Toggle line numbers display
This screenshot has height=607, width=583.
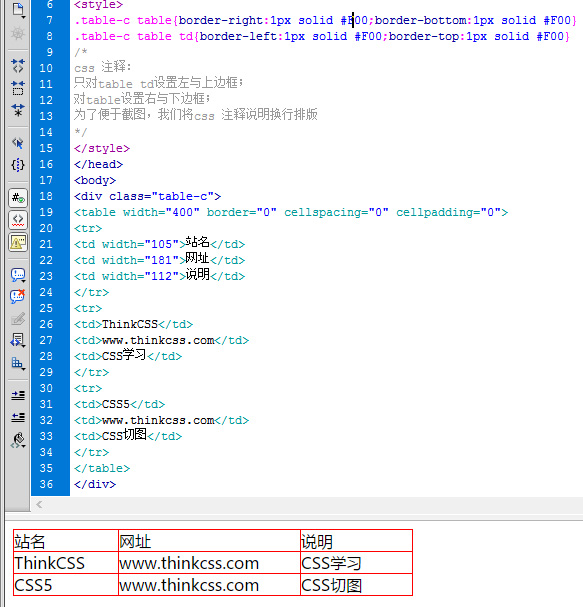(18, 198)
